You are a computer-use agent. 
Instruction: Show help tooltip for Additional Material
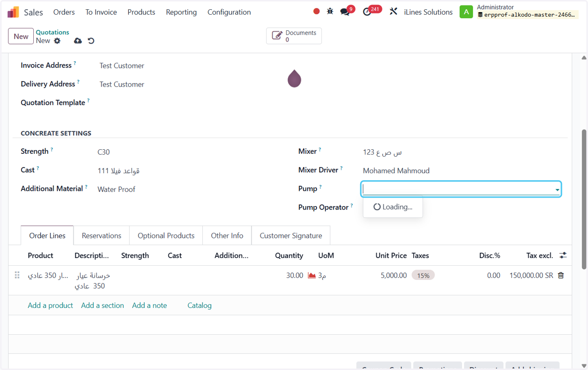(x=86, y=186)
